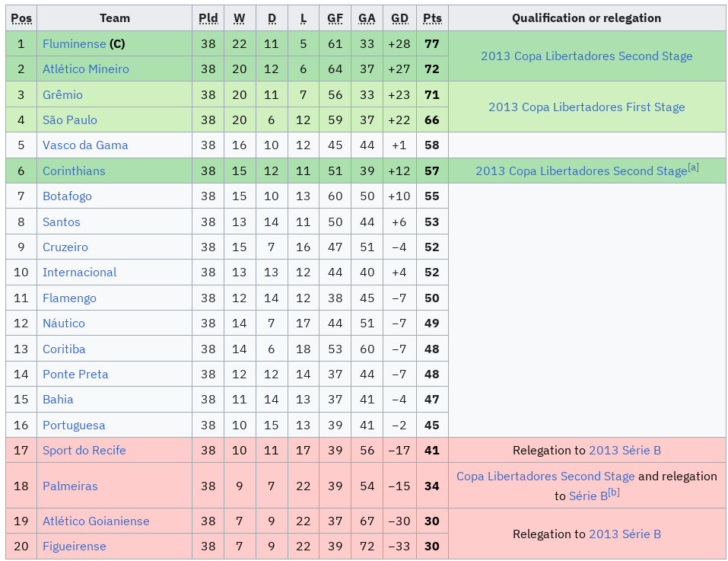Click the GD column header abbreviation

pyautogui.click(x=399, y=18)
